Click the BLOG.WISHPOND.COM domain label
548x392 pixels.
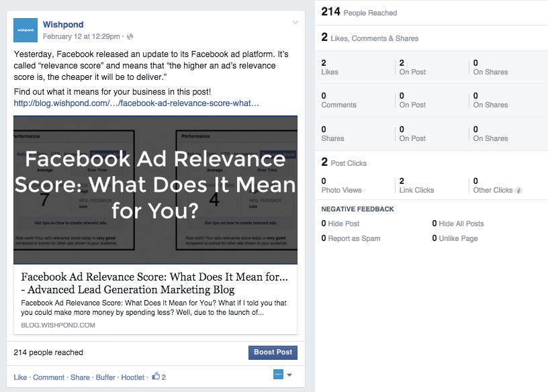coord(58,326)
